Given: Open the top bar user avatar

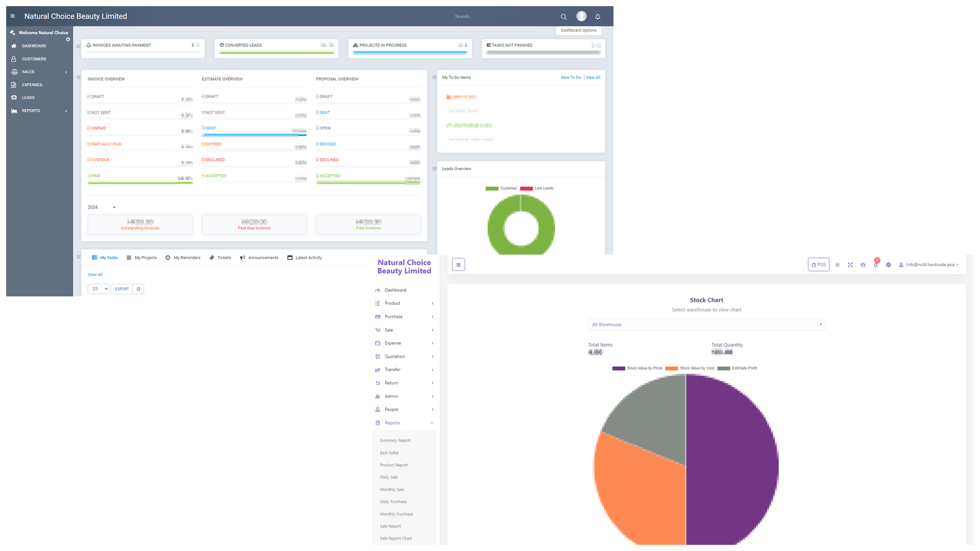Looking at the screenshot, I should pos(581,16).
